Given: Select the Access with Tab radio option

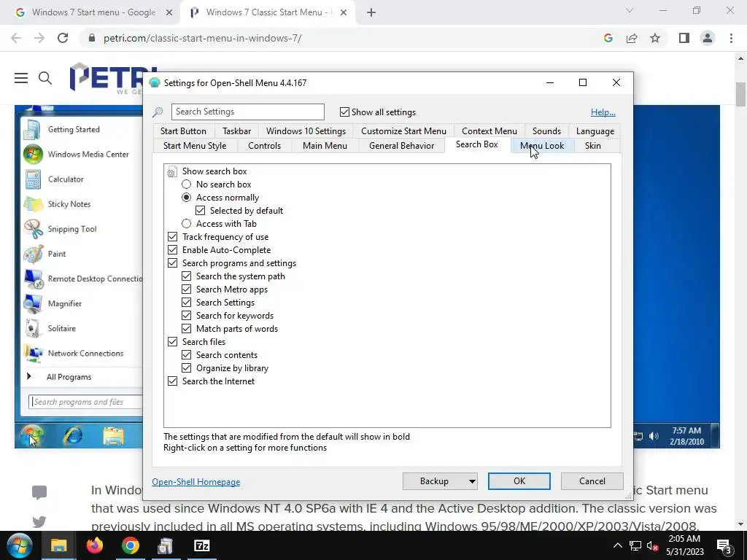Looking at the screenshot, I should point(186,224).
